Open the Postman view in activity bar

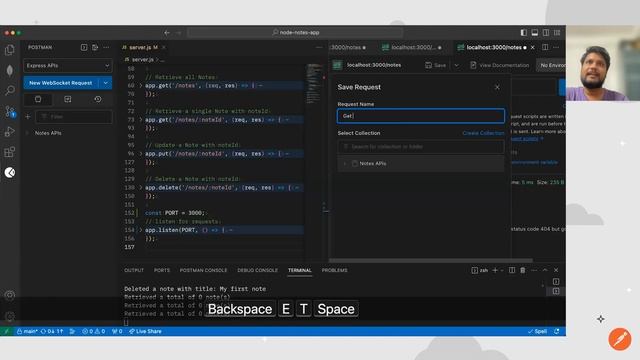10,172
